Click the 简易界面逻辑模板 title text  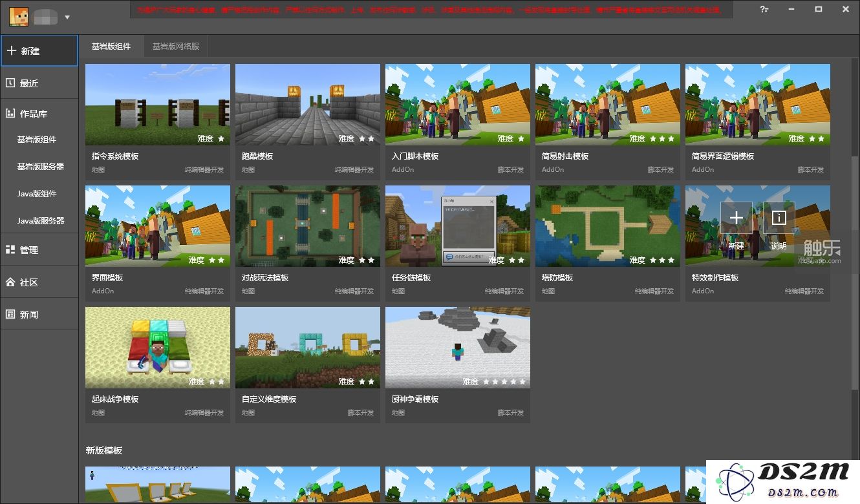(x=723, y=156)
